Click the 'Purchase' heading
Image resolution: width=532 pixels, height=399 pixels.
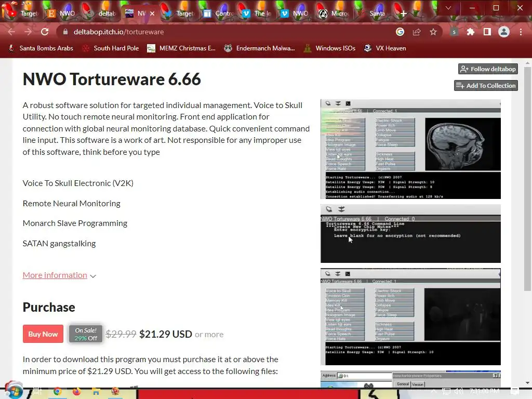pyautogui.click(x=49, y=307)
